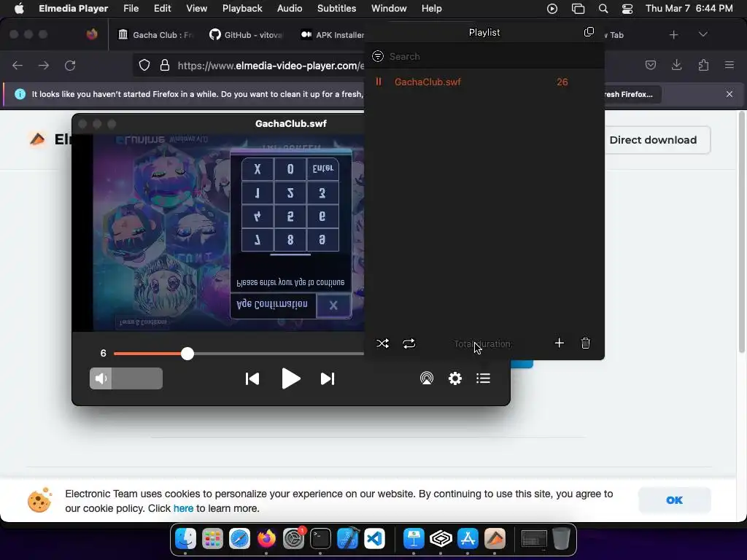The height and width of the screenshot is (560, 747).
Task: Open App Store from the Dock
Action: (x=468, y=539)
